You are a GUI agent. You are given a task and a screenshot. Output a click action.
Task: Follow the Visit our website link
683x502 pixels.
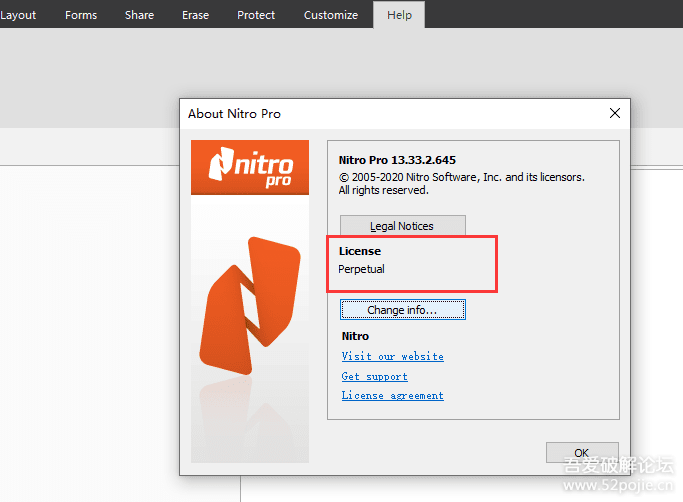pos(392,356)
